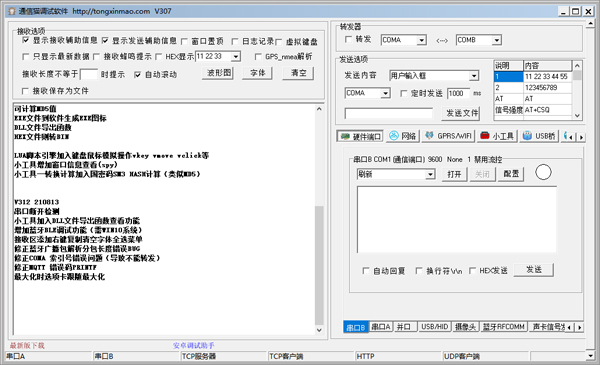Screen dimensions: 600x365
Task: Open the 硬件端口 tab with chip icon
Action: (x=360, y=136)
